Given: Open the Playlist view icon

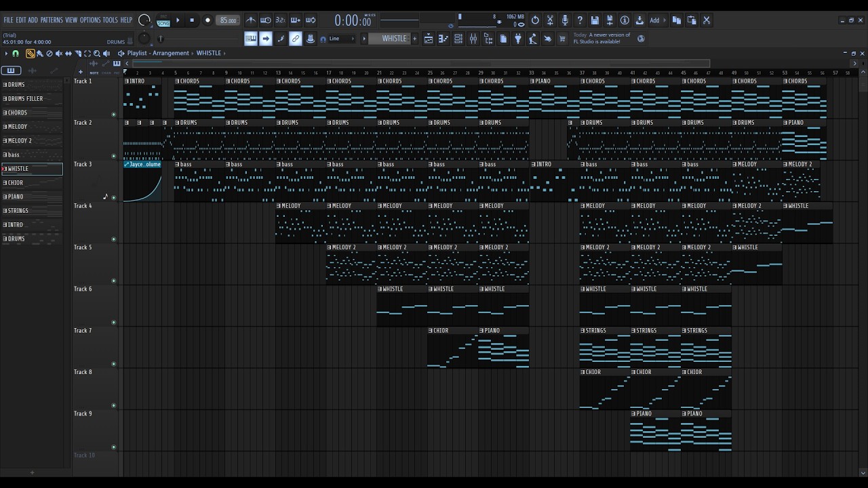Looking at the screenshot, I should click(429, 39).
